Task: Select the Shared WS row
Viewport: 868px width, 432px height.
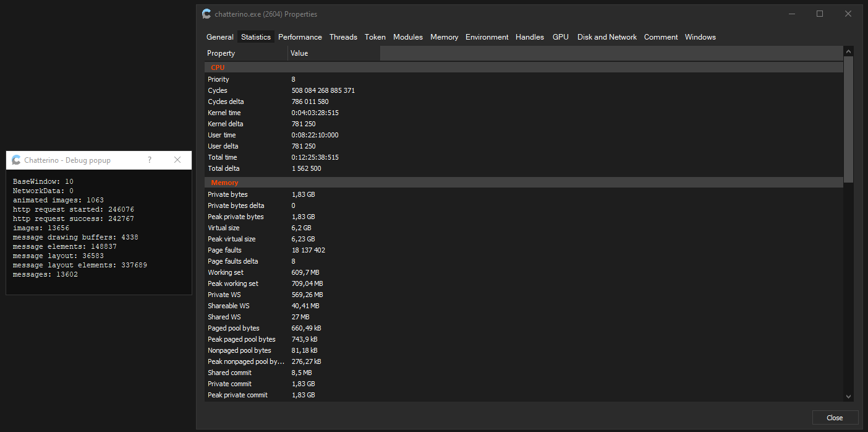Action: (524, 317)
